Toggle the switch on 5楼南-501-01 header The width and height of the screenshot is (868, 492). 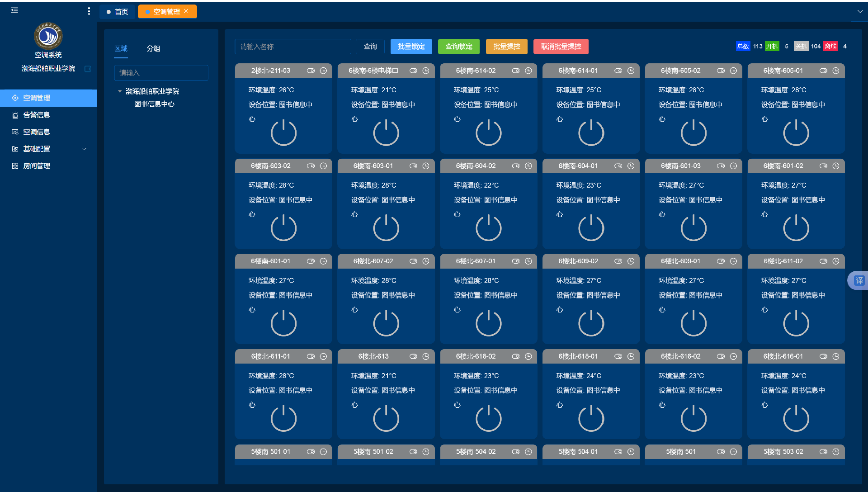coord(311,451)
